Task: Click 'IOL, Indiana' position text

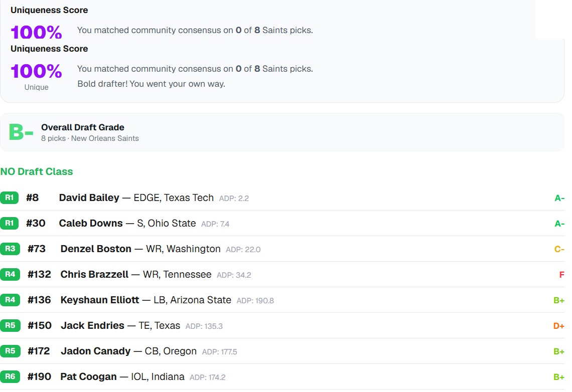Action: click(x=158, y=376)
